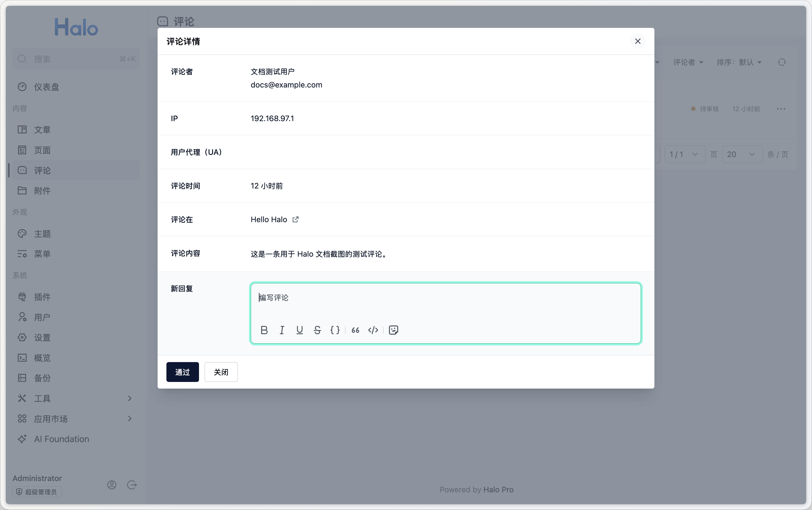Open 设置 settings in sidebar
Viewport: 812px width, 510px height.
(x=76, y=338)
